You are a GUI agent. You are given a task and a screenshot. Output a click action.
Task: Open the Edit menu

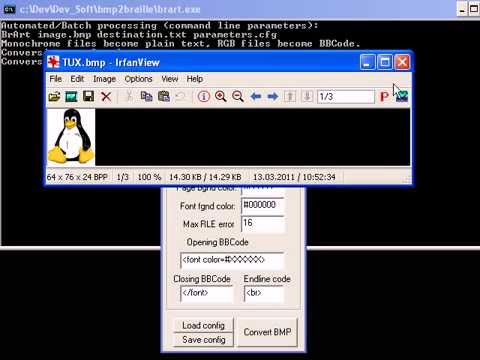(x=77, y=79)
